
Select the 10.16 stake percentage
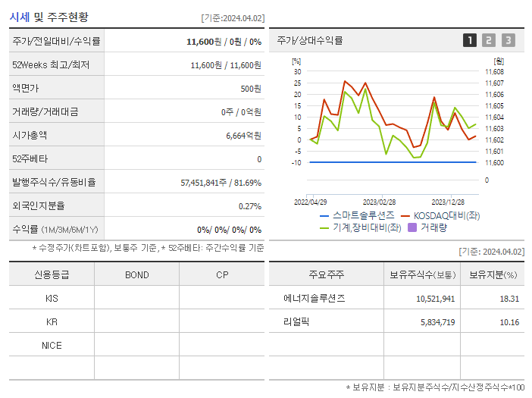pos(509,322)
